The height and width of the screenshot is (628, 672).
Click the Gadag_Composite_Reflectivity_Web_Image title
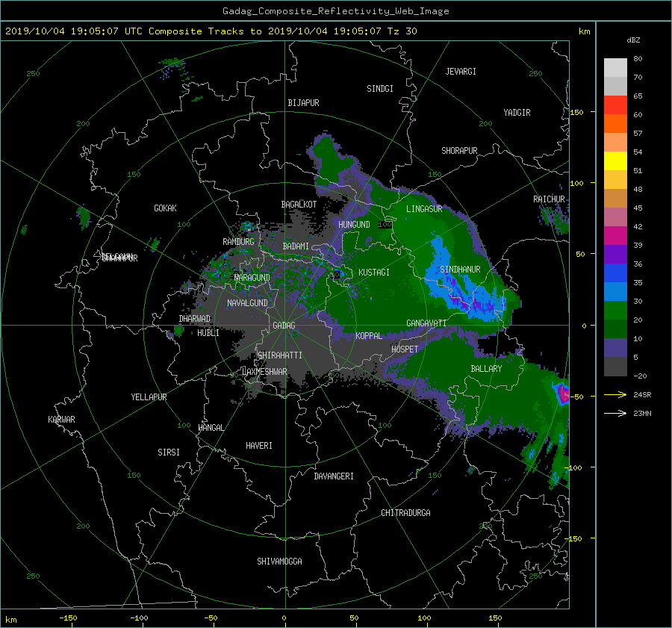coord(335,11)
